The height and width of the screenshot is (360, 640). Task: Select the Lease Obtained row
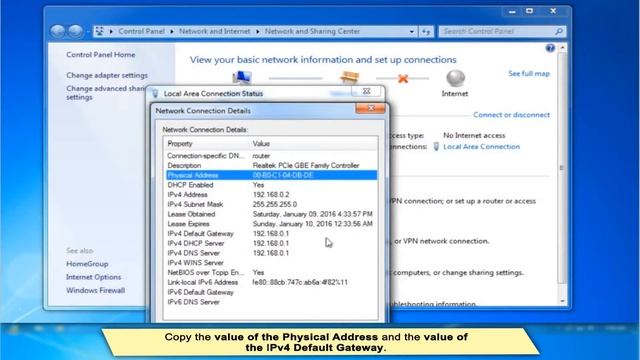(271, 214)
